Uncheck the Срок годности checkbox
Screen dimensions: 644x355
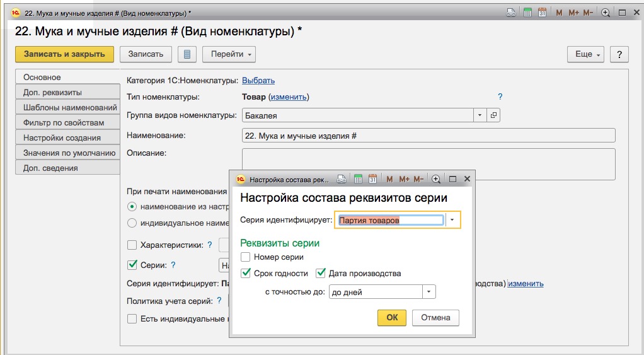[245, 273]
